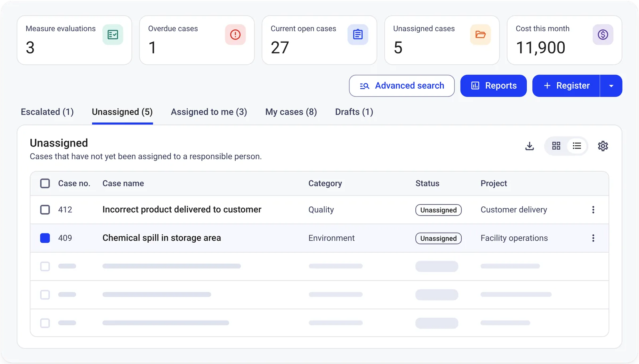Download the Unassigned case list

(530, 146)
